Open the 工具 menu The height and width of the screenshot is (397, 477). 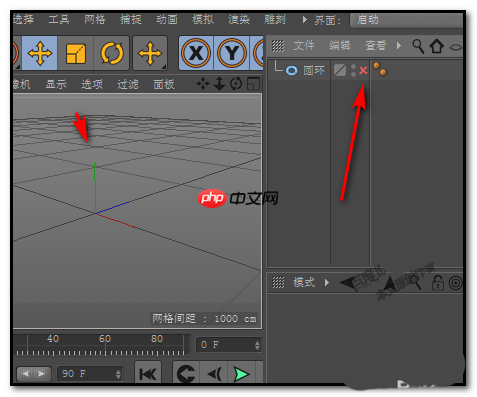pos(59,19)
